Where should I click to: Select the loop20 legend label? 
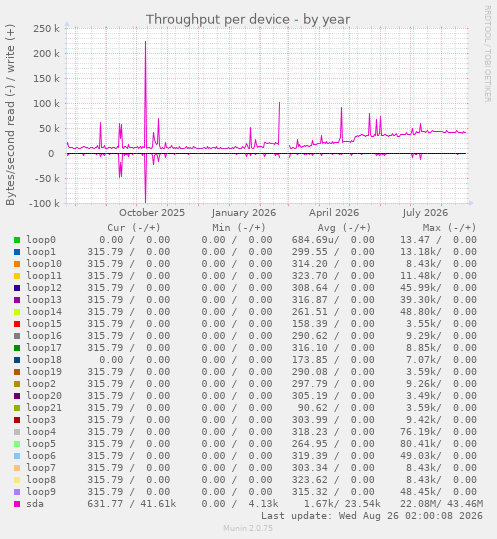(44, 396)
